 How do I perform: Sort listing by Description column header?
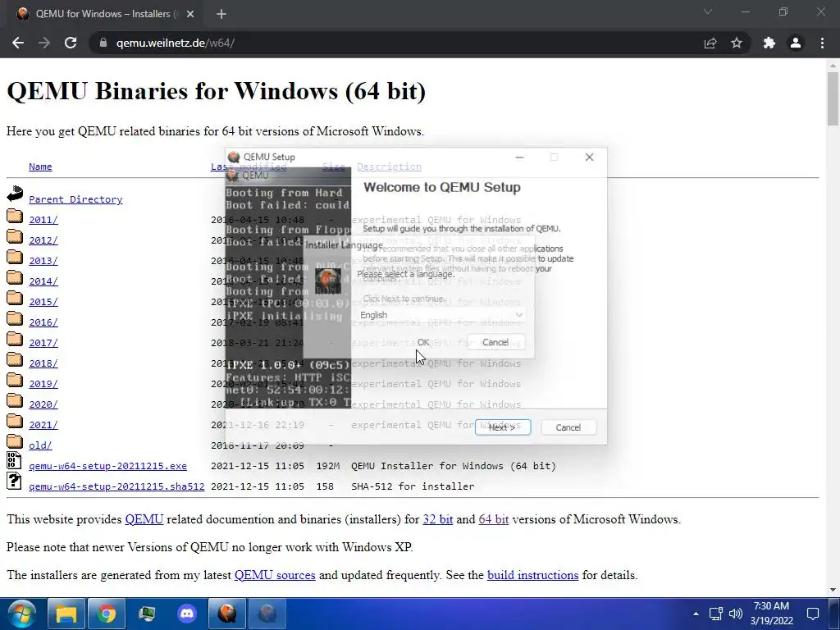(389, 167)
